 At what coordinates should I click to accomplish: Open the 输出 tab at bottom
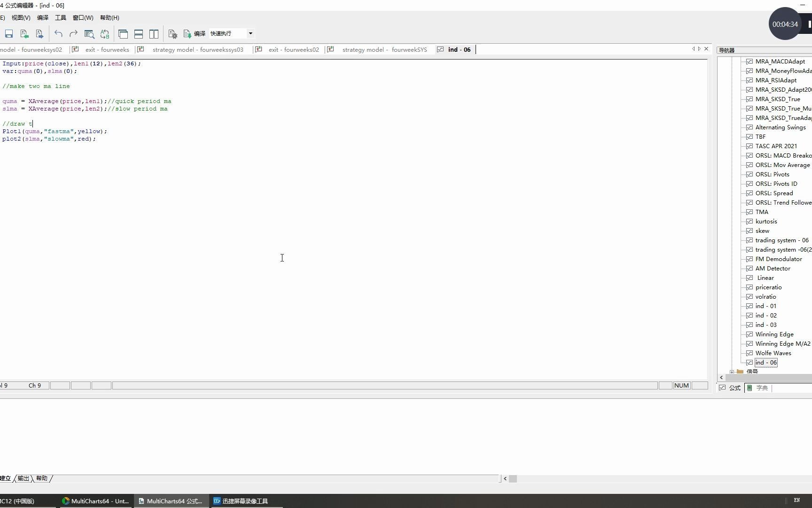(23, 478)
